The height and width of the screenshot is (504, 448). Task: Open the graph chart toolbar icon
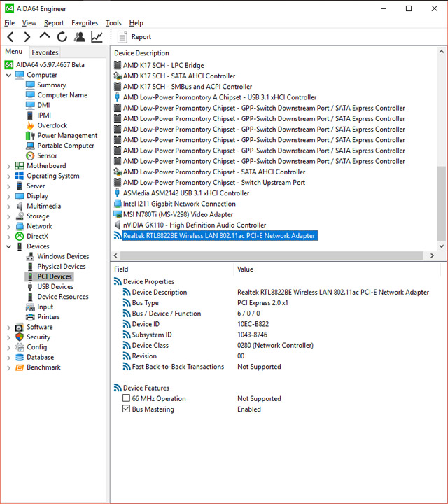tap(97, 37)
